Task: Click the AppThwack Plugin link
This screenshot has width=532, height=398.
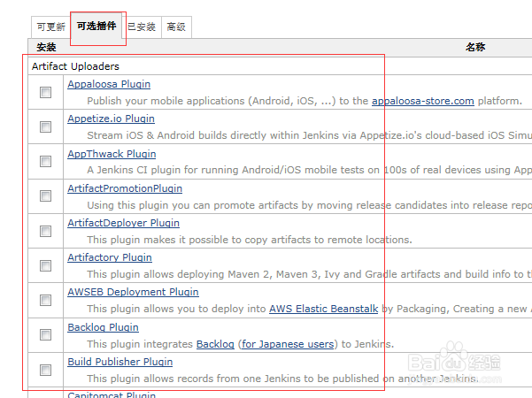Action: coord(112,154)
